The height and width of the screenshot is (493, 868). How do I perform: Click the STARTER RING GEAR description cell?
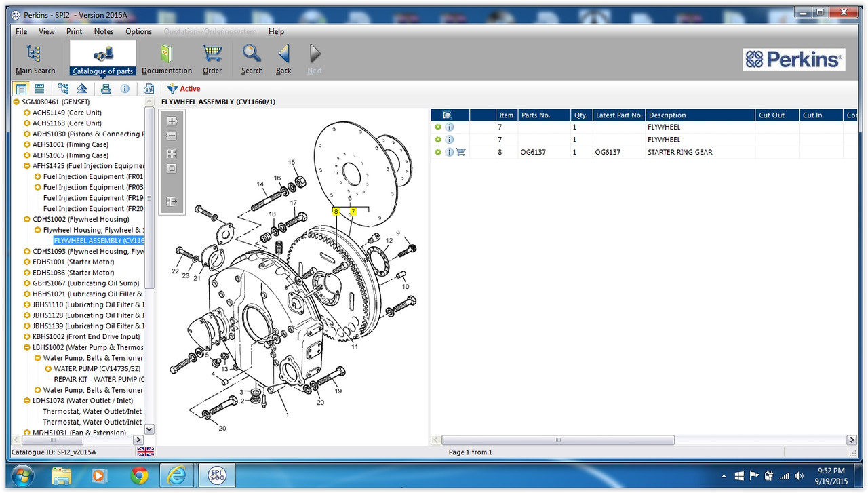(x=701, y=152)
